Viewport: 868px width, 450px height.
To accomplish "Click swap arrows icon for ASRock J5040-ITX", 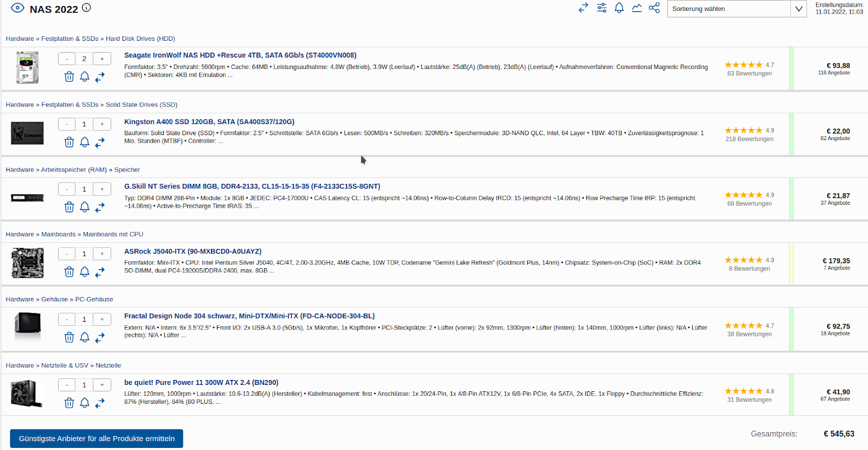I will point(100,272).
